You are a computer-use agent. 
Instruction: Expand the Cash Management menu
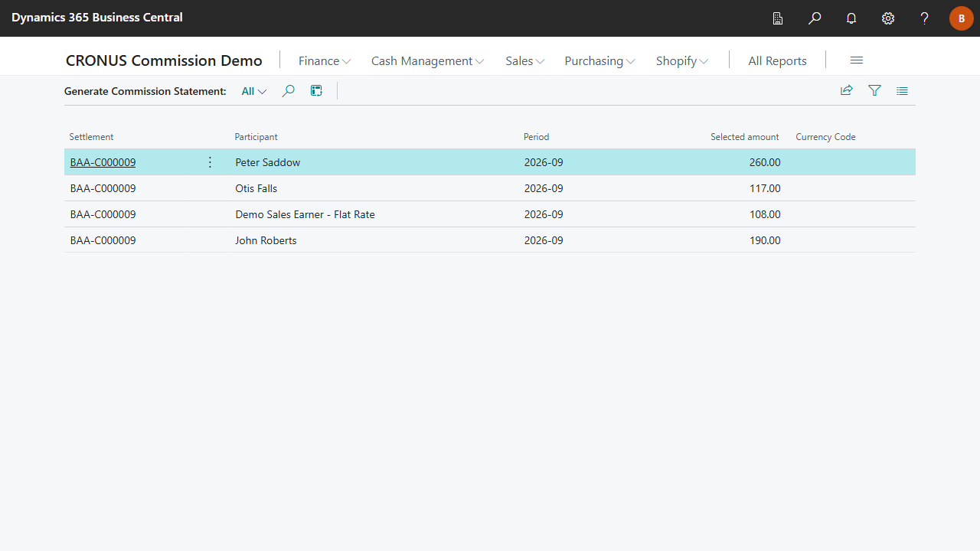(427, 61)
